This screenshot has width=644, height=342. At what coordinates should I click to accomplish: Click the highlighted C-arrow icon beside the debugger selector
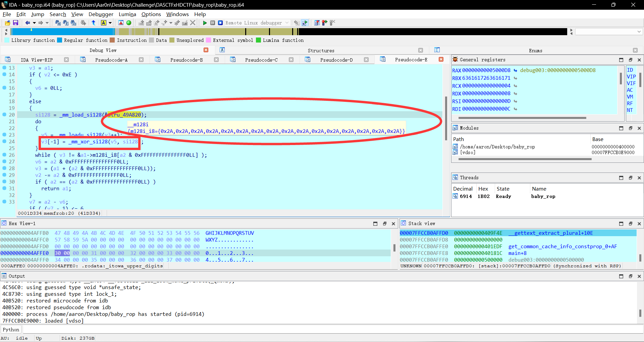point(305,23)
